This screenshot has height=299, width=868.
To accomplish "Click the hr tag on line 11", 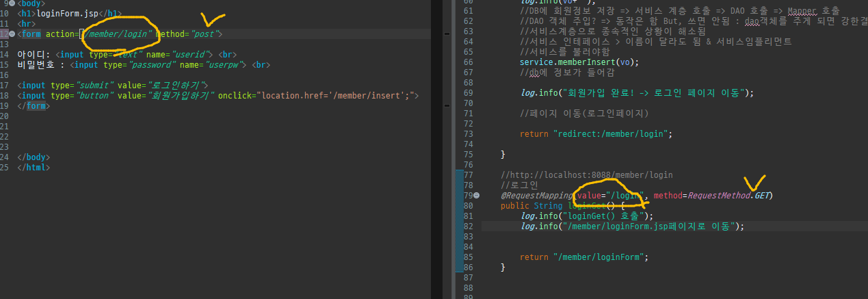I will [x=26, y=23].
